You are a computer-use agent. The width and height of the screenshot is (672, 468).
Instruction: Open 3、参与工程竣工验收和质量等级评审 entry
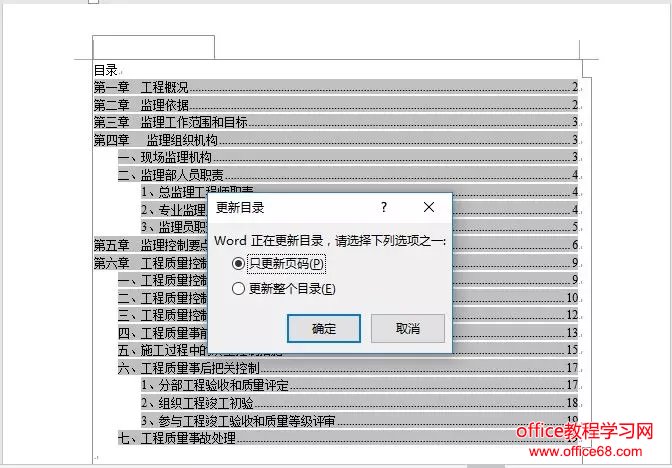click(x=359, y=420)
